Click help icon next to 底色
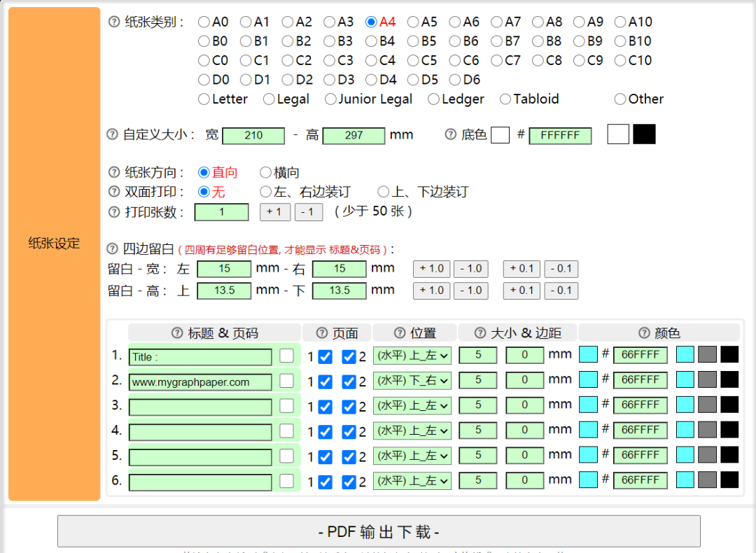 451,134
